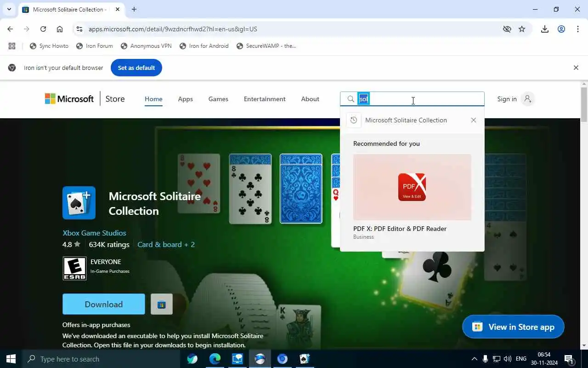The height and width of the screenshot is (368, 588).
Task: Open the Anonymous VPN bookmark
Action: [x=146, y=46]
